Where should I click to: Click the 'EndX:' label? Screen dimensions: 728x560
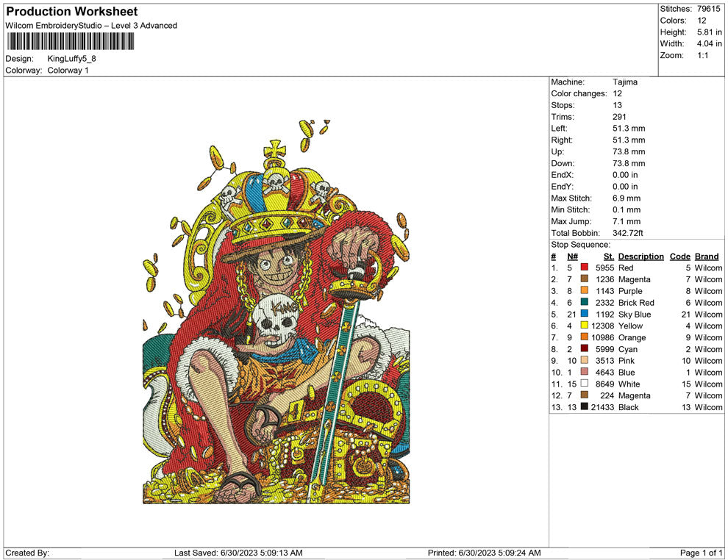[563, 175]
